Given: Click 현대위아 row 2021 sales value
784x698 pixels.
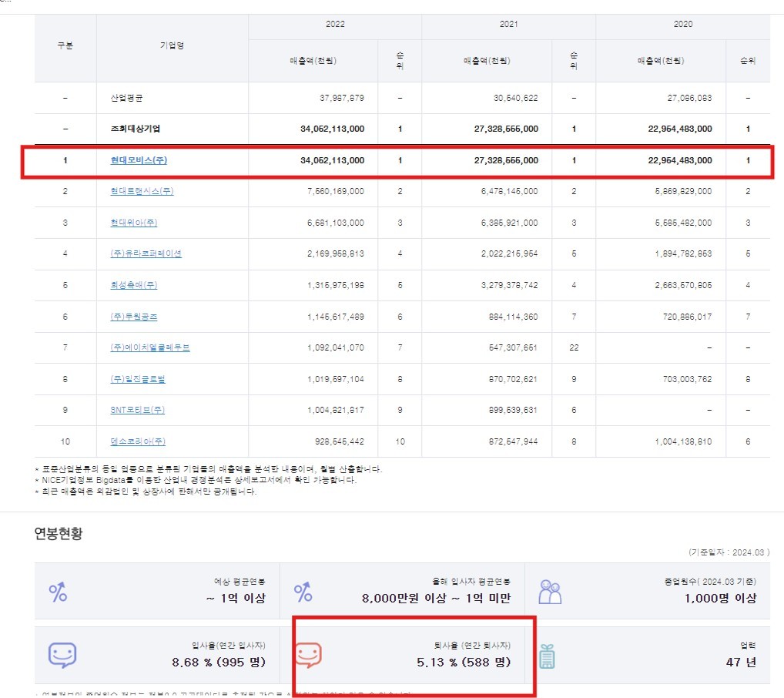Looking at the screenshot, I should 510,223.
